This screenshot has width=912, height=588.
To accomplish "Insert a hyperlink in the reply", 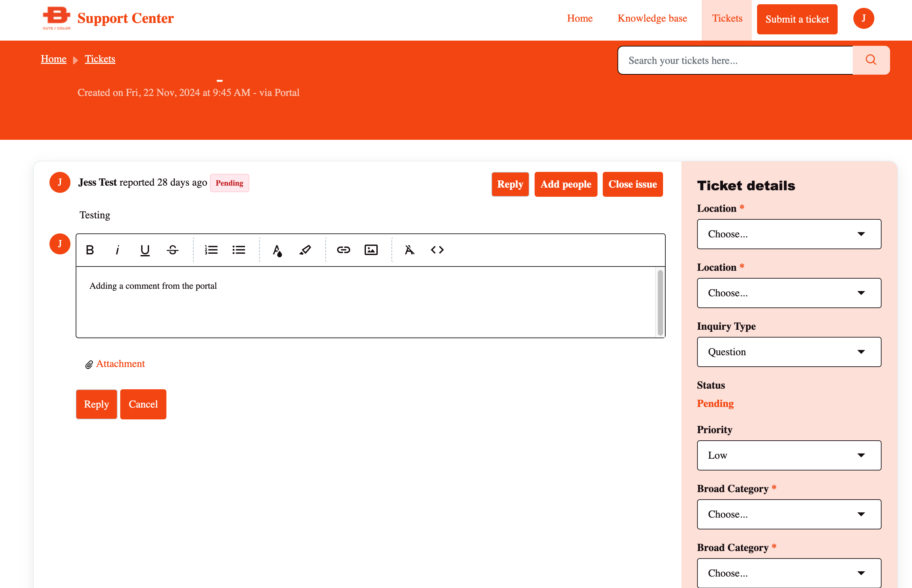I will (x=343, y=250).
